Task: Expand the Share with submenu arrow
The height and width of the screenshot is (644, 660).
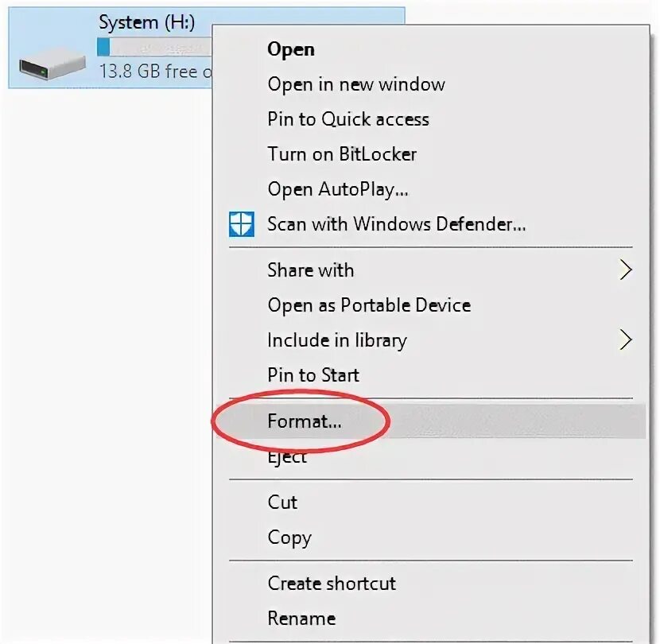Action: pos(625,270)
